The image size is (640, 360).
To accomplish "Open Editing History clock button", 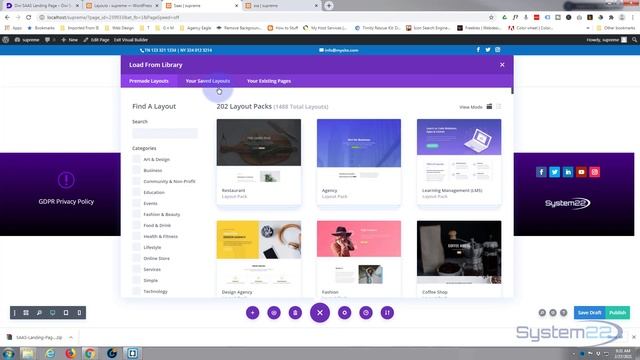I will coord(366,313).
